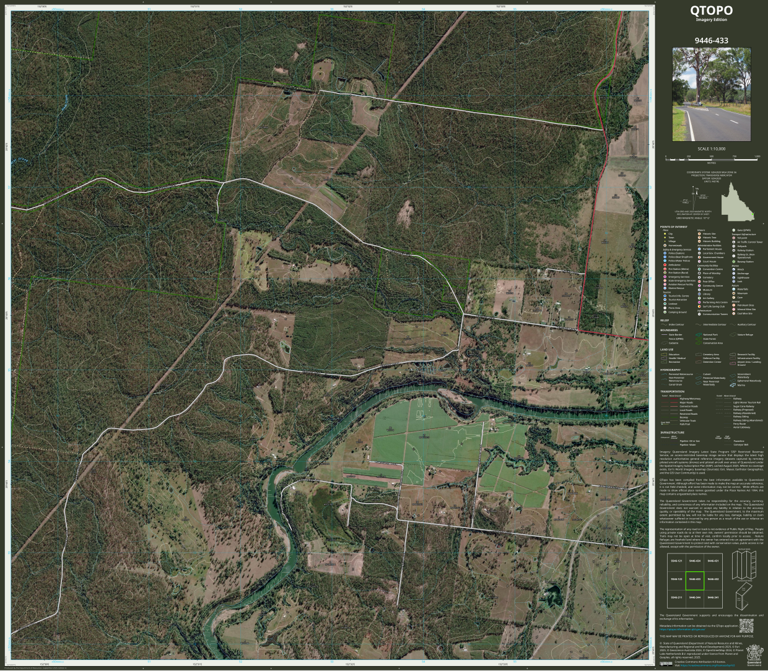Click the horizontal fold diagram
The width and height of the screenshot is (768, 671).
pyautogui.click(x=743, y=597)
